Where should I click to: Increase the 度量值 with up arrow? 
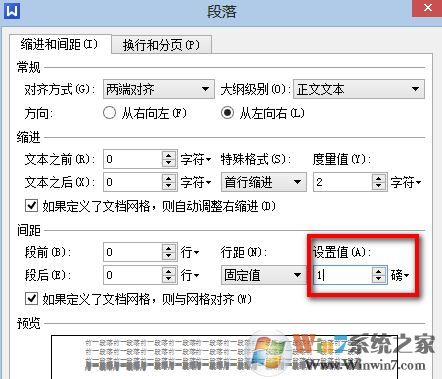point(379,178)
